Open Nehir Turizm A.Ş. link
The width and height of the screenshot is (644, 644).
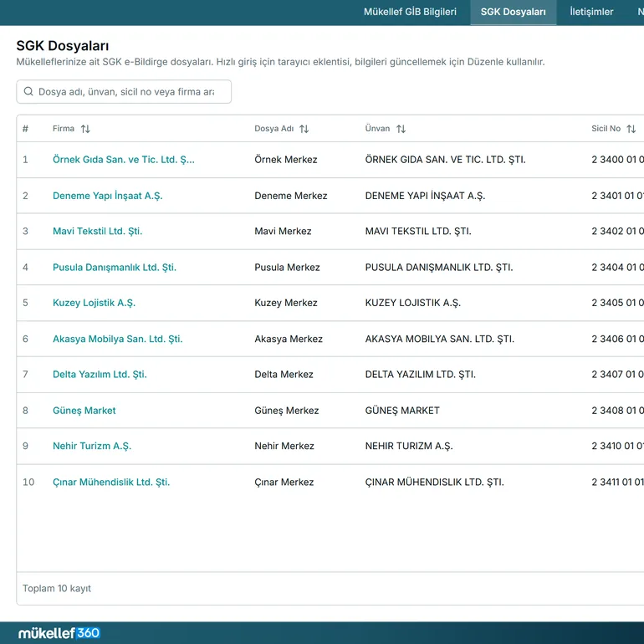(x=92, y=446)
